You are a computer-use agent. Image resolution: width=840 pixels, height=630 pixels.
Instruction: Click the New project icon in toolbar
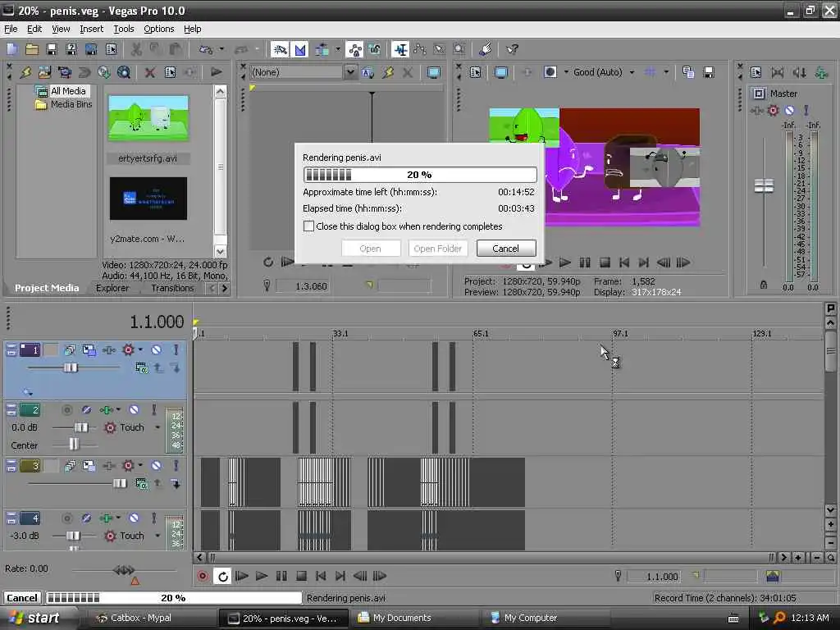click(x=12, y=50)
